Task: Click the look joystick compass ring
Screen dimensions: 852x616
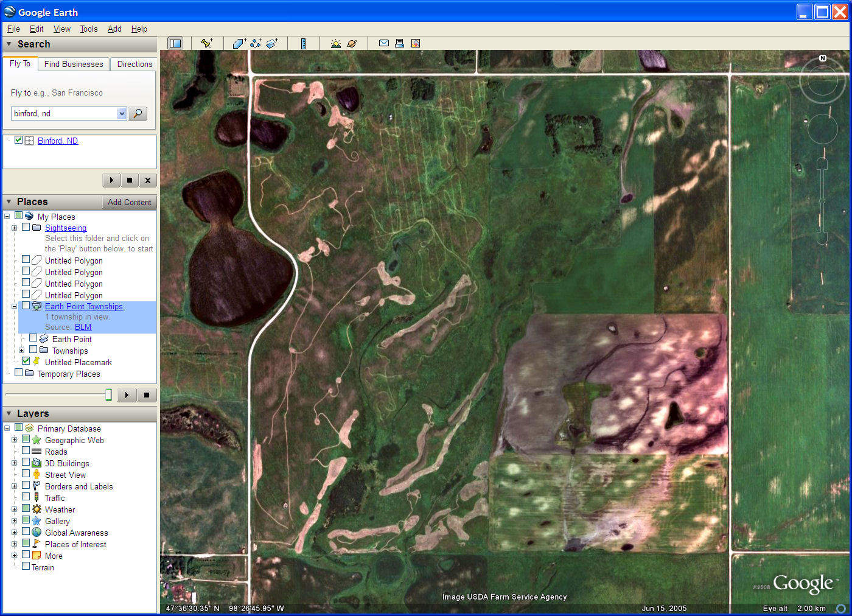Action: 823,81
